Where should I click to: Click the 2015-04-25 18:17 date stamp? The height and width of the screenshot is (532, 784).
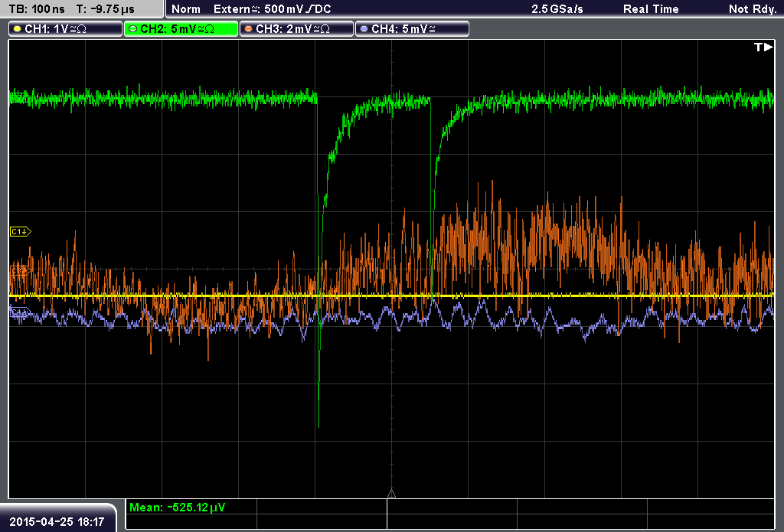(57, 522)
